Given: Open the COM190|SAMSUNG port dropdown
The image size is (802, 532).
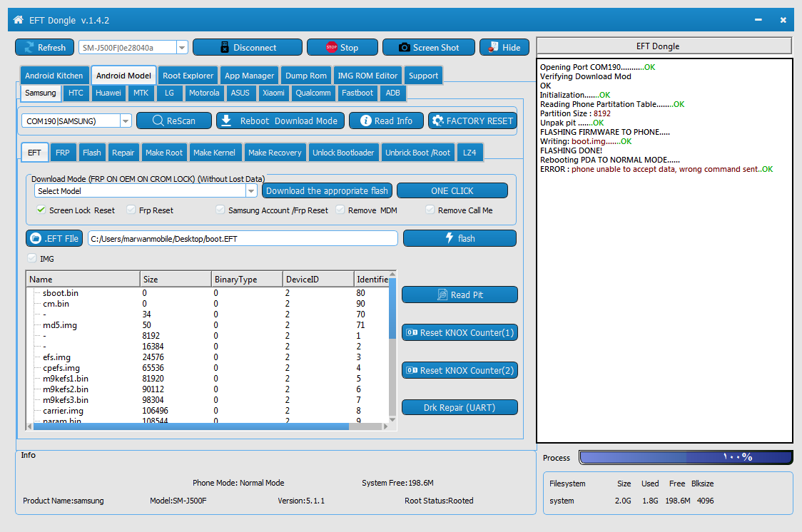Looking at the screenshot, I should tap(126, 121).
